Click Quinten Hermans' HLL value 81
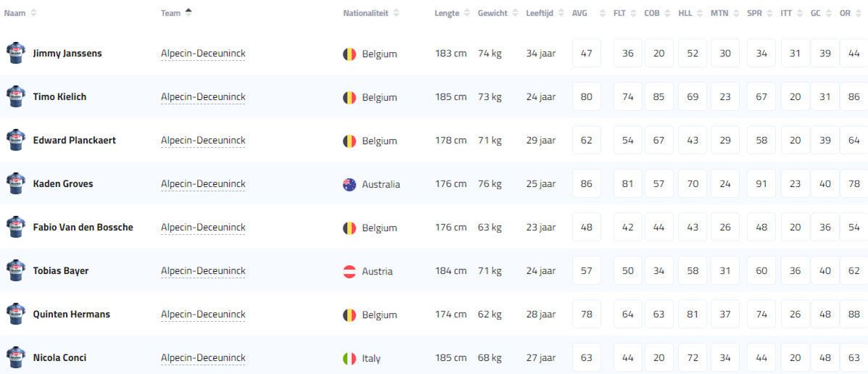868x374 pixels. (x=693, y=315)
